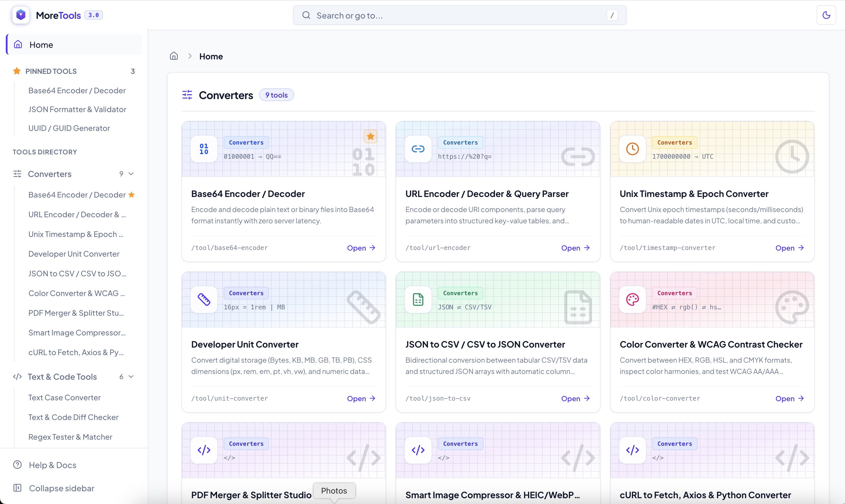Click the slash shortcut key badge
Viewport: 845px width, 504px height.
tap(612, 15)
